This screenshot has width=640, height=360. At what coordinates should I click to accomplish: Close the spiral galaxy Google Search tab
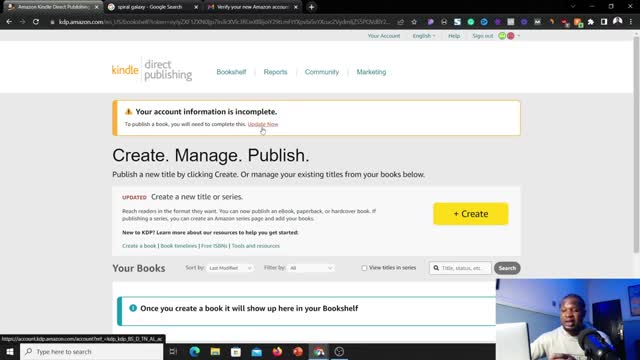pos(196,7)
